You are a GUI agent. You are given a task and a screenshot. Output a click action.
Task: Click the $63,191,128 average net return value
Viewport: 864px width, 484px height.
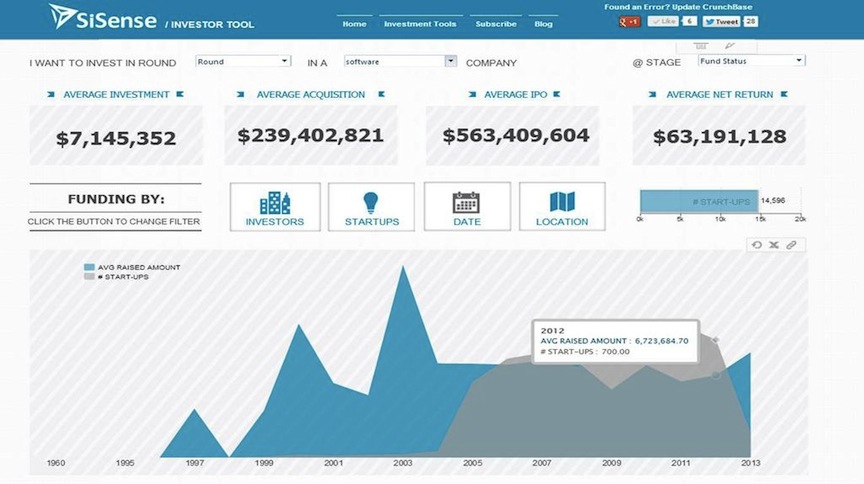(x=720, y=137)
